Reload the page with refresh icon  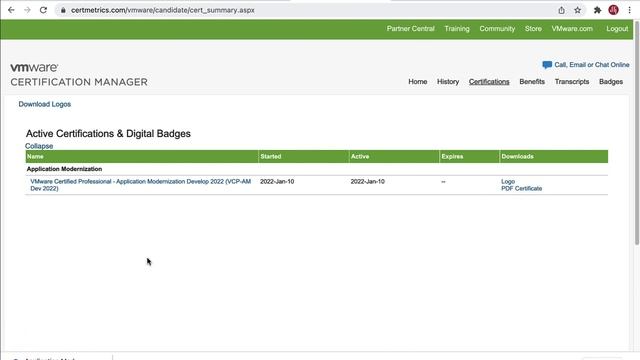click(x=43, y=10)
